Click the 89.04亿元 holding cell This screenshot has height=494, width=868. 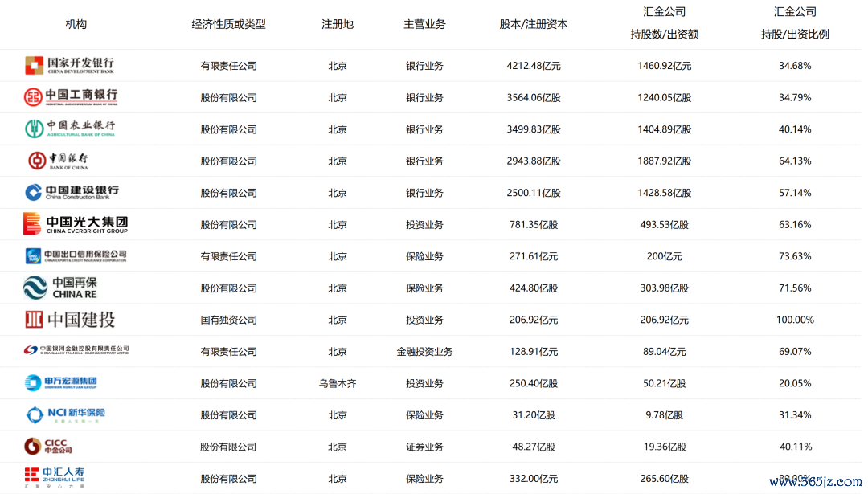click(665, 351)
